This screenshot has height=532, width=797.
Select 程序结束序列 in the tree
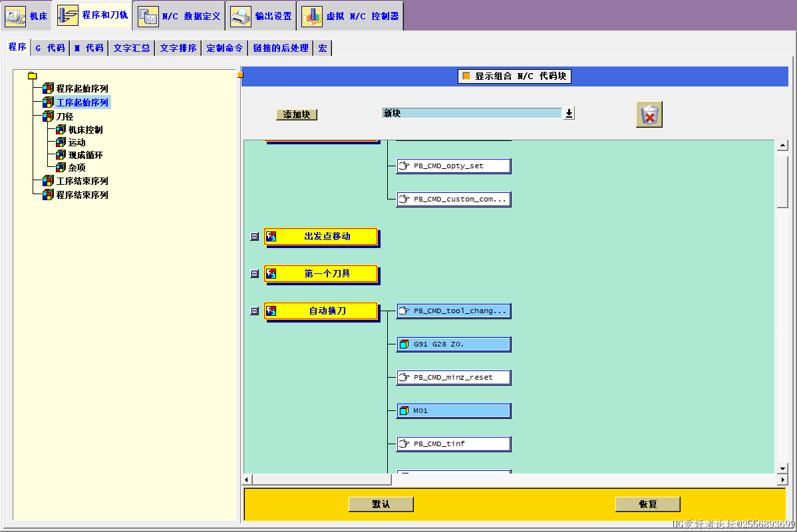coord(82,195)
